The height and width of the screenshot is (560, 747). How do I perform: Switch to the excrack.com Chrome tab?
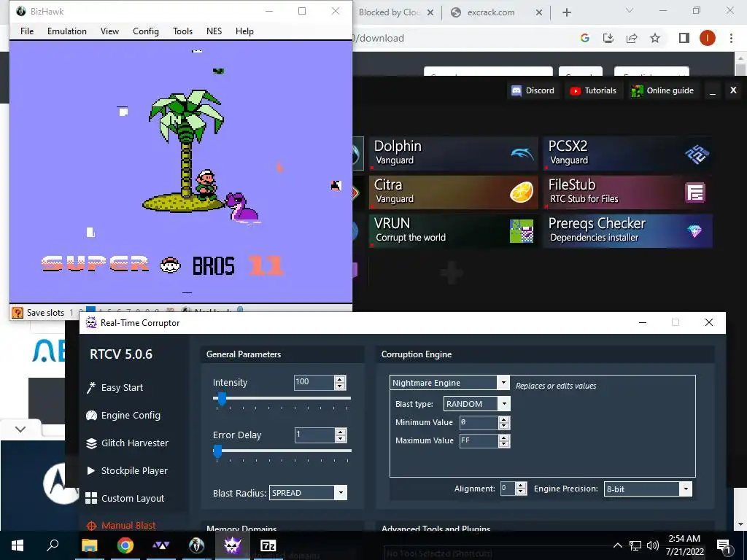click(x=491, y=12)
